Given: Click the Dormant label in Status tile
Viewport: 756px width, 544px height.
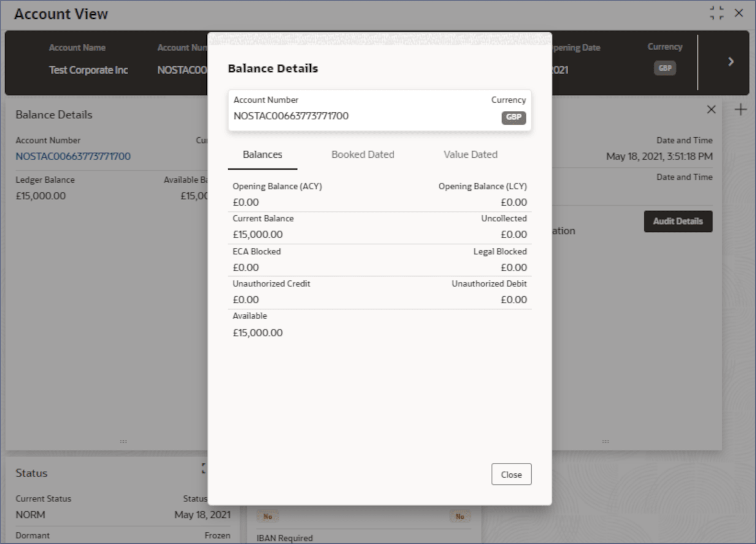Looking at the screenshot, I should click(x=33, y=535).
